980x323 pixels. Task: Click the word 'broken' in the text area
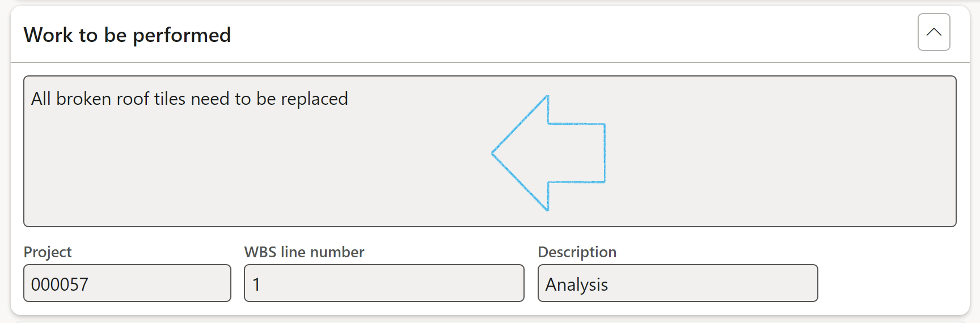[83, 99]
